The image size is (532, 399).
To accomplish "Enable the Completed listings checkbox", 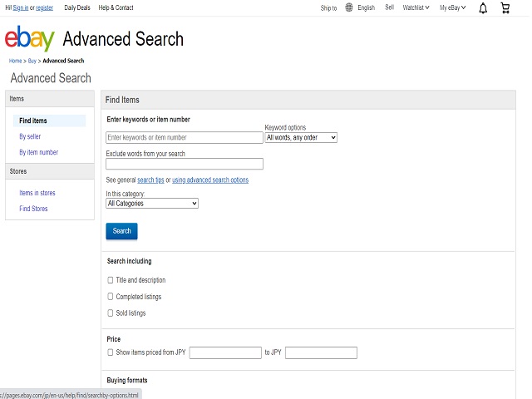I will (x=111, y=297).
